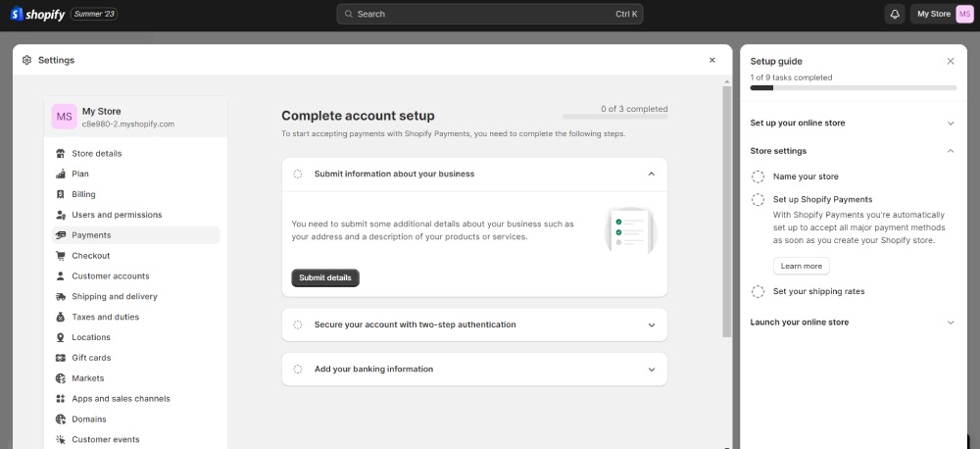The image size is (980, 449).
Task: Open Store details settings page
Action: [x=135, y=153]
